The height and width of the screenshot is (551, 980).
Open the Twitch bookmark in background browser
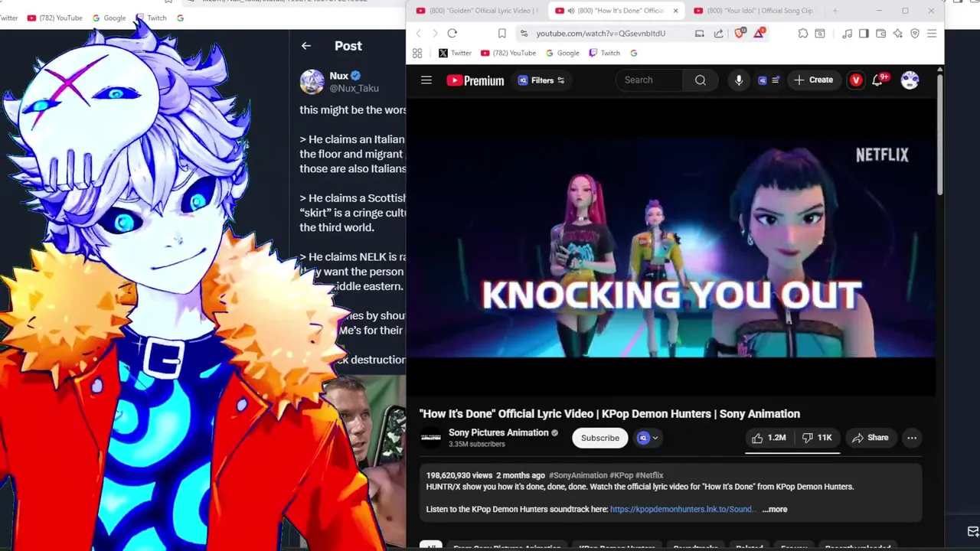[x=152, y=18]
